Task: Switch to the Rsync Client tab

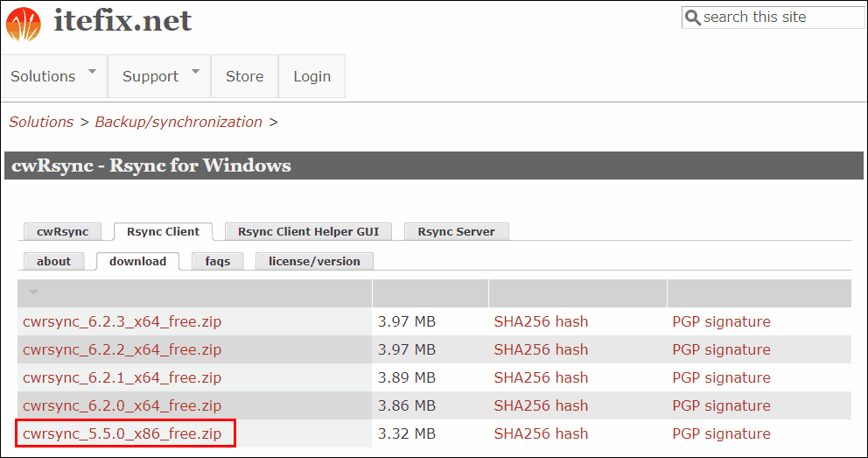Action: [x=164, y=231]
